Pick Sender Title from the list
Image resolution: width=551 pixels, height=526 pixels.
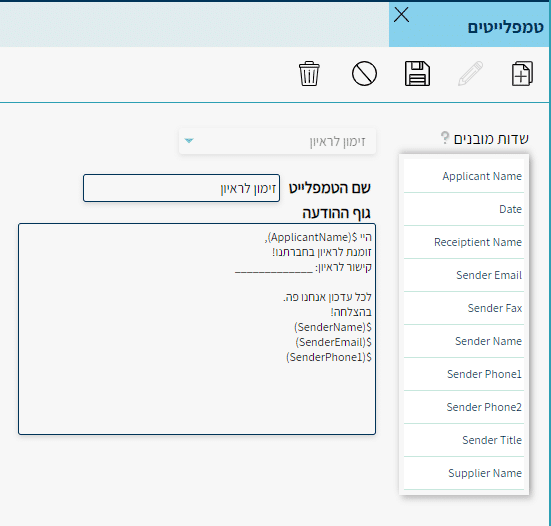pyautogui.click(x=464, y=440)
